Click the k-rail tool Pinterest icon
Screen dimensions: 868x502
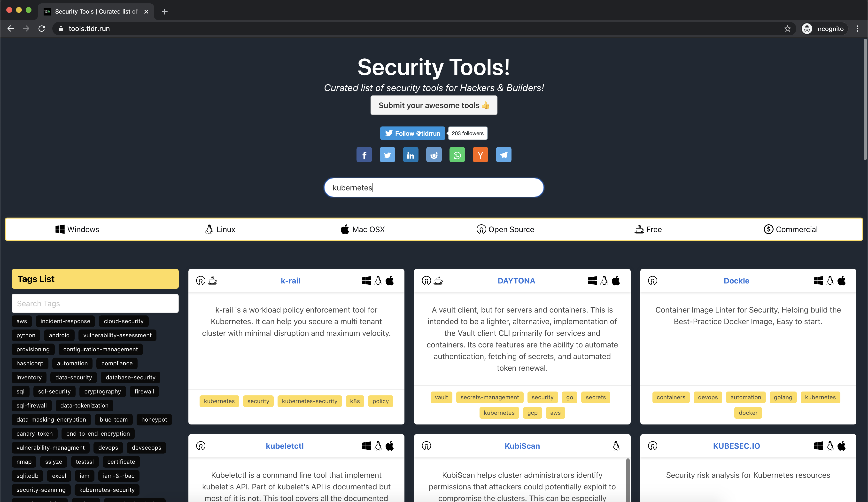201,280
